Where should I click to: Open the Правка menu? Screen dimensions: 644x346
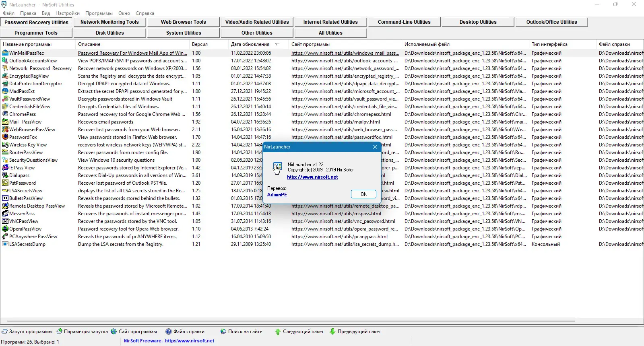(x=28, y=13)
